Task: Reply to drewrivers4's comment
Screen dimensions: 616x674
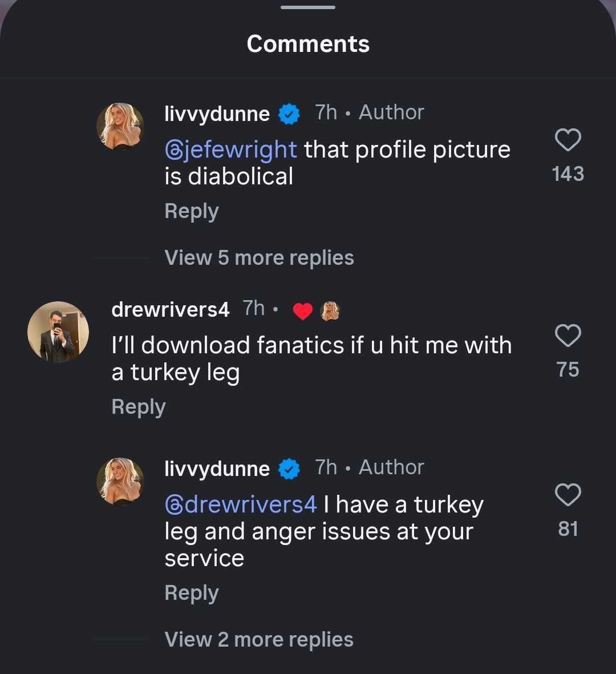Action: coord(138,406)
